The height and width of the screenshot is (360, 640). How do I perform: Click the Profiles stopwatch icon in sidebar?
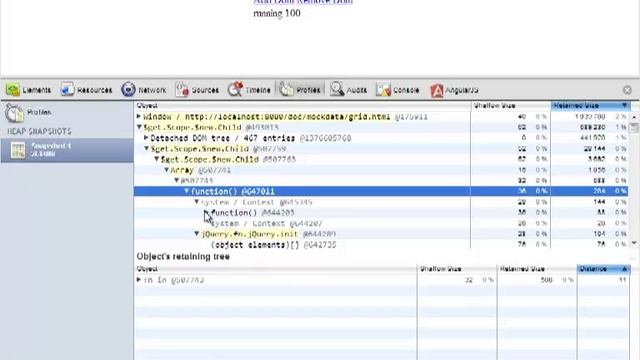point(15,113)
